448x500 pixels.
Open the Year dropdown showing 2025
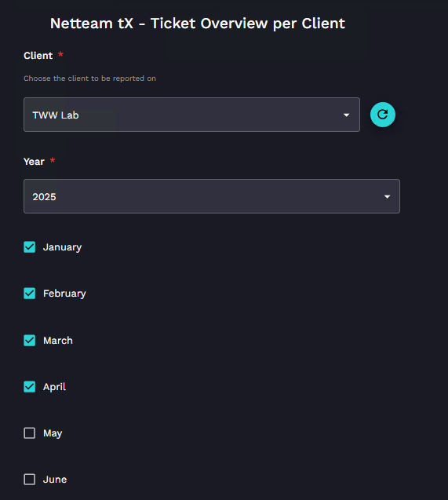(x=212, y=196)
